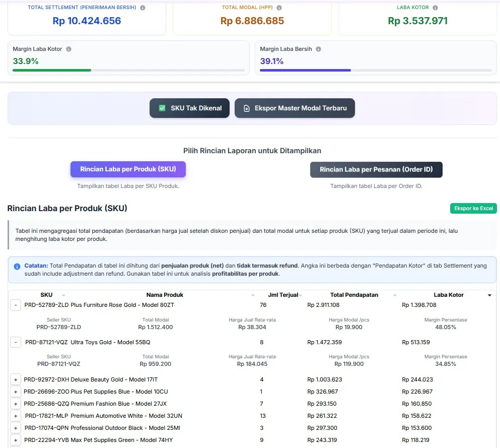Expand row PRD-26696-ZOO Plus Pet Supplies

coord(16,392)
